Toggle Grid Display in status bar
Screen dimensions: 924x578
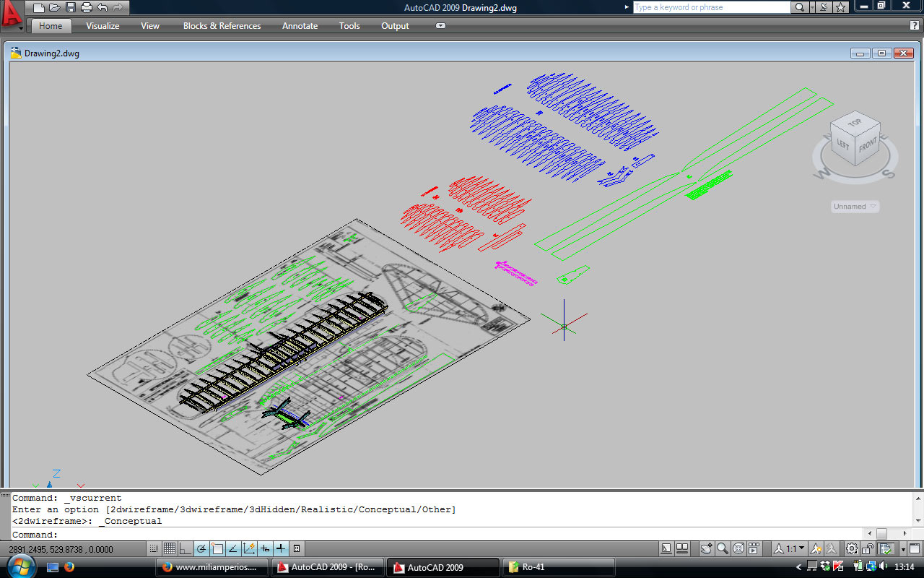click(169, 549)
